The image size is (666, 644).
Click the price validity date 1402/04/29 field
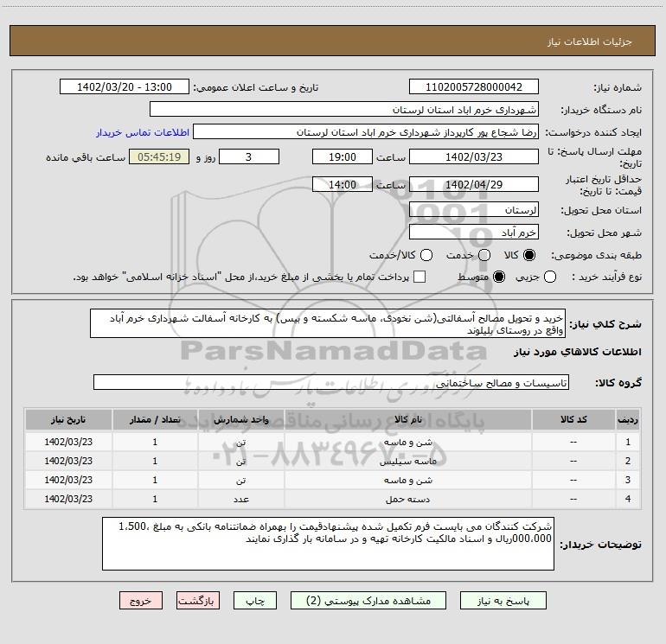point(474,185)
